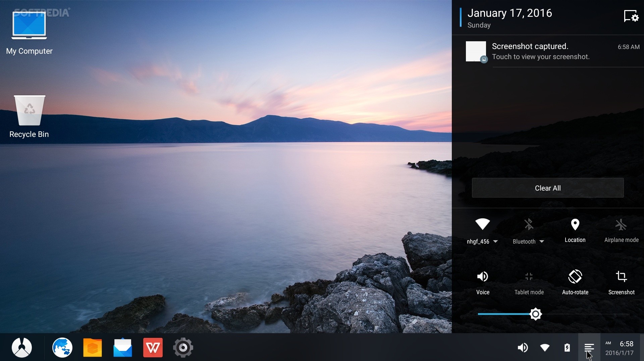This screenshot has width=644, height=361.
Task: Click the brightness slider handle
Action: point(536,314)
